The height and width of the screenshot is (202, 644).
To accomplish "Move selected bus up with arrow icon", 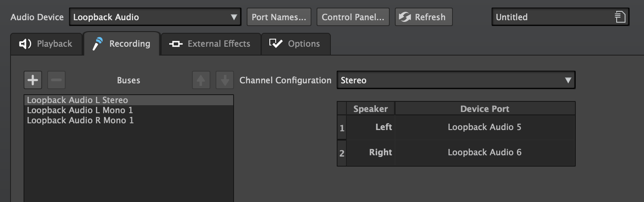I will point(201,80).
